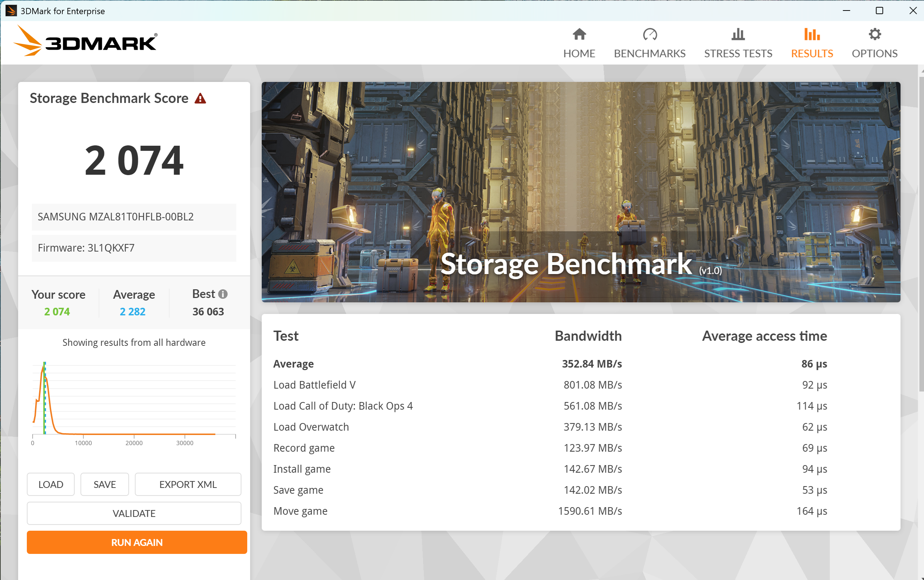Screen dimensions: 924x580
Task: Click the EXPORT XML button
Action: click(x=188, y=484)
